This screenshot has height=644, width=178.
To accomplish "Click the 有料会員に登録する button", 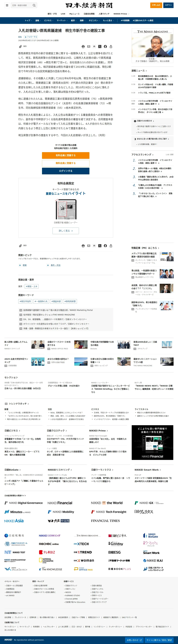I will click(x=66, y=155).
